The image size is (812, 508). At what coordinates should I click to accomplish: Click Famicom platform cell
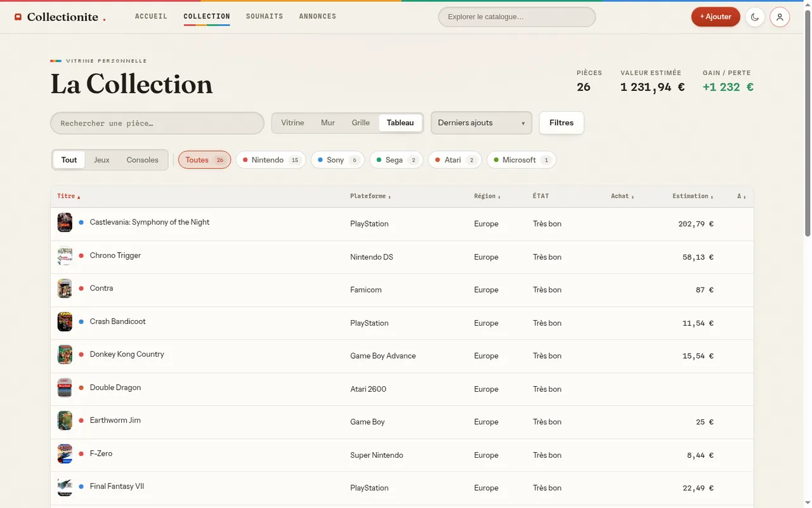coord(366,290)
